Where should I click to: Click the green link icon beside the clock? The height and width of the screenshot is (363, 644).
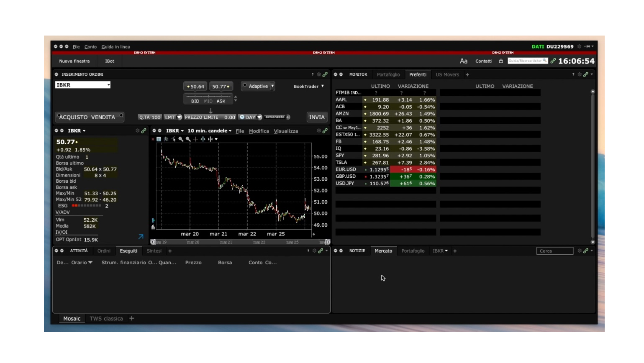[553, 61]
